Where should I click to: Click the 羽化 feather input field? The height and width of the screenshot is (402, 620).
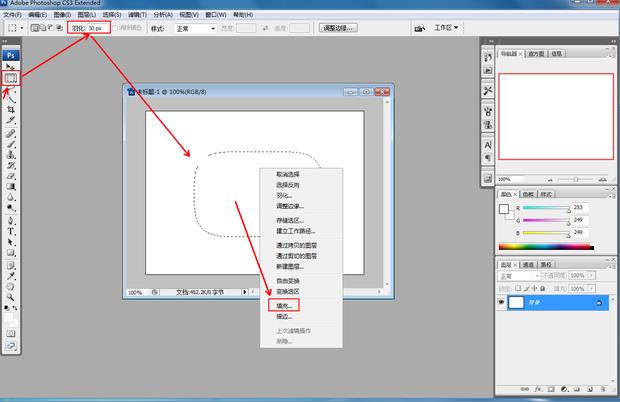click(x=96, y=29)
